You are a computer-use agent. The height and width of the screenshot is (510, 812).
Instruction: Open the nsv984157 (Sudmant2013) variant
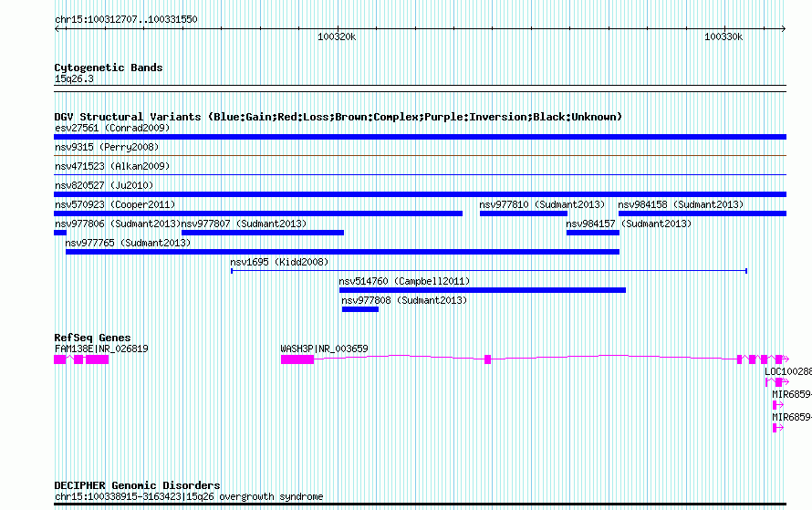(629, 224)
